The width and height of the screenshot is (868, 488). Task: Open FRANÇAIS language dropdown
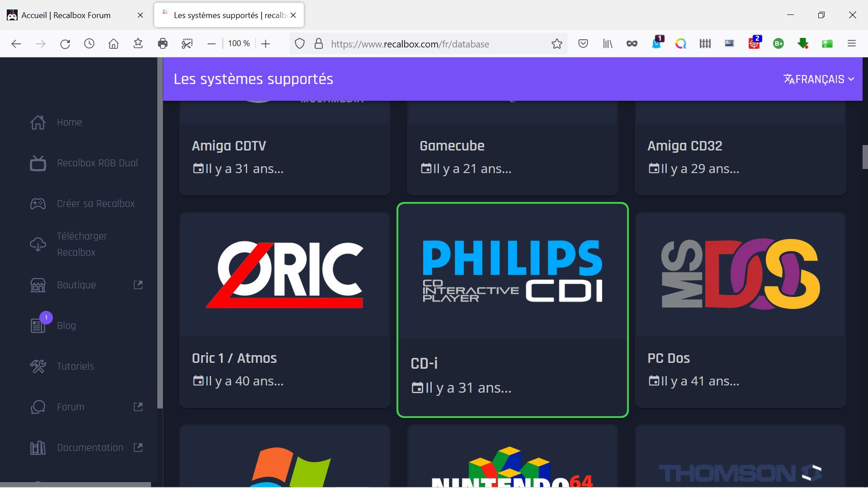pos(819,79)
